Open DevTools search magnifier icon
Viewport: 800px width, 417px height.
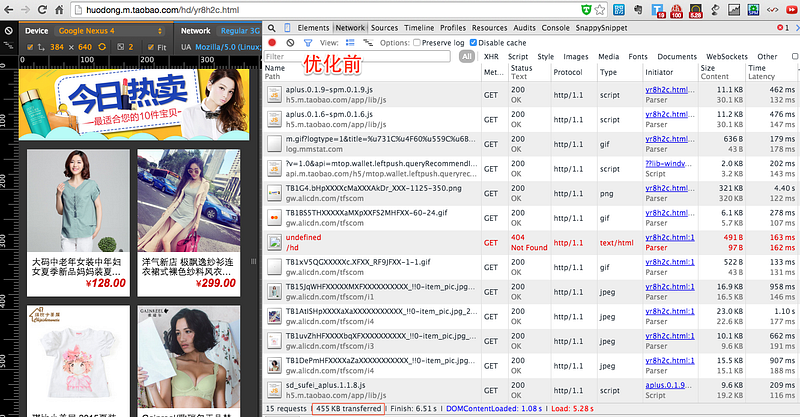[272, 28]
